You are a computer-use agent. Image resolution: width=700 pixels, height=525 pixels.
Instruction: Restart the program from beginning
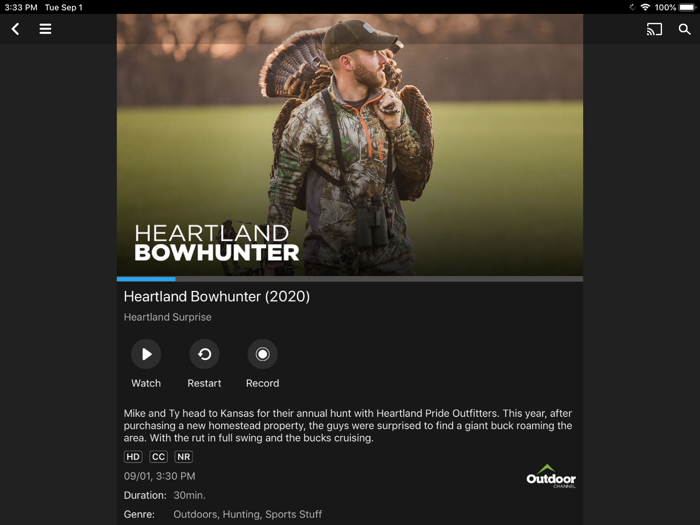204,354
